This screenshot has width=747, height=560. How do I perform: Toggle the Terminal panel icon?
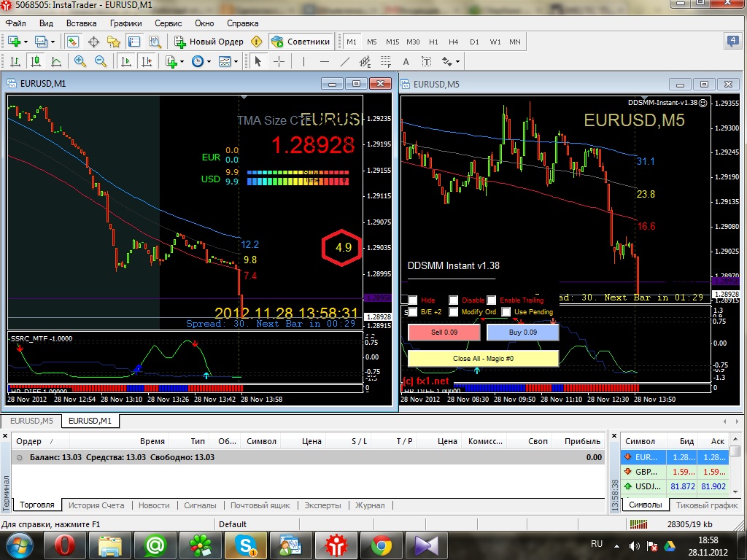click(134, 42)
